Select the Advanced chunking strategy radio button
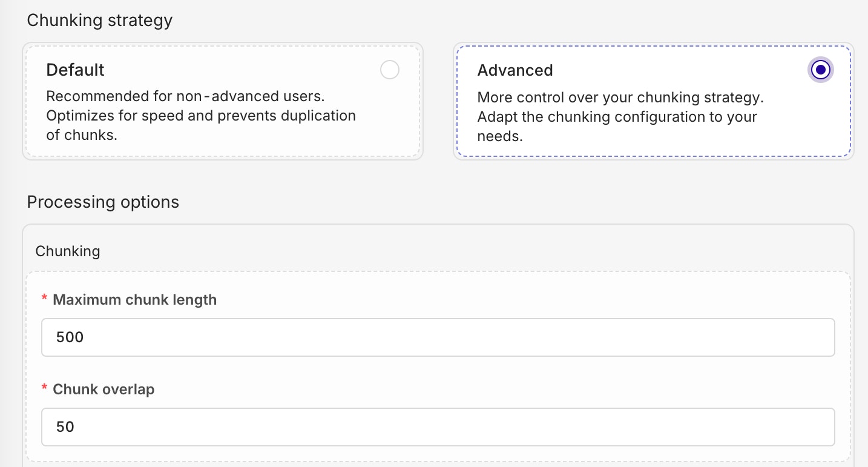The height and width of the screenshot is (467, 868). pyautogui.click(x=820, y=70)
